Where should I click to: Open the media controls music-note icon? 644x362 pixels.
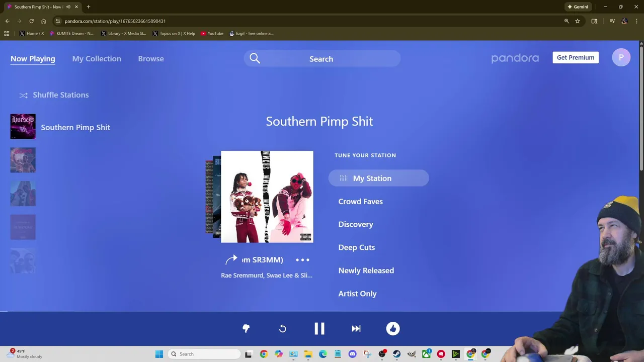(x=612, y=21)
